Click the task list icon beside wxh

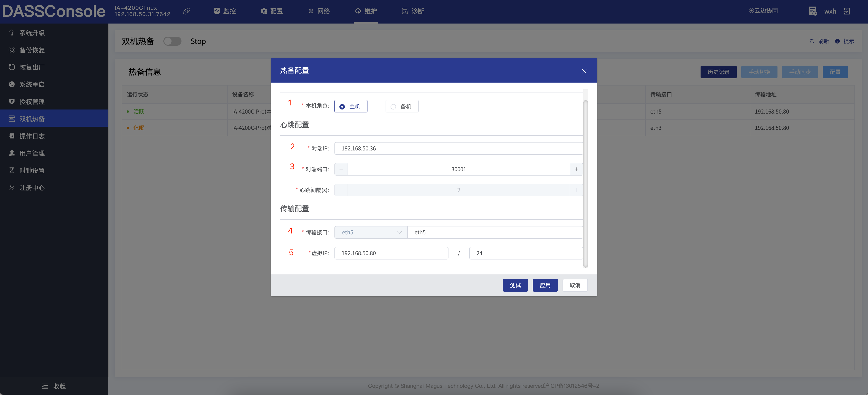(812, 11)
